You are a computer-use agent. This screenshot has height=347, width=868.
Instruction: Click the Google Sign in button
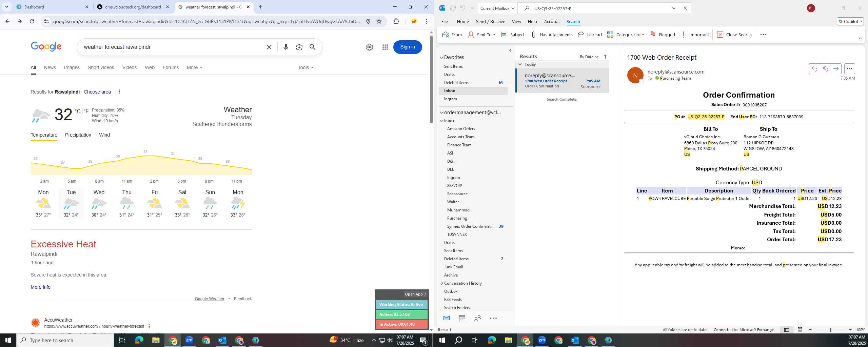(x=408, y=47)
